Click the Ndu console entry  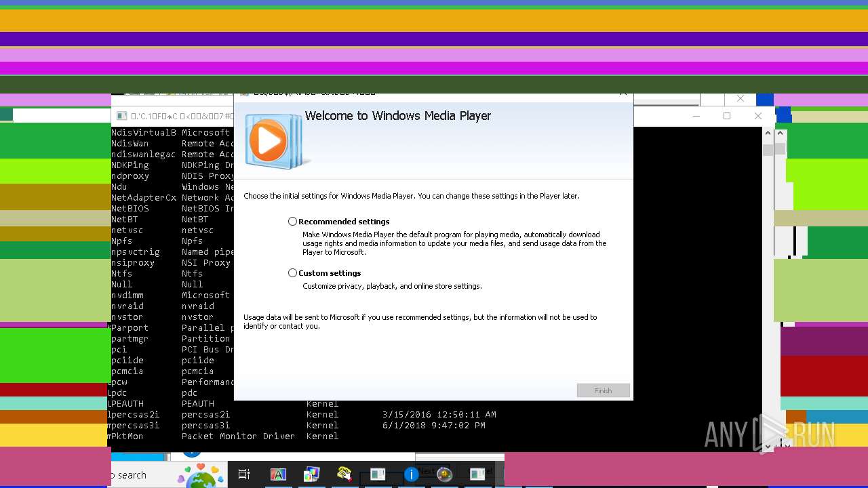(119, 187)
